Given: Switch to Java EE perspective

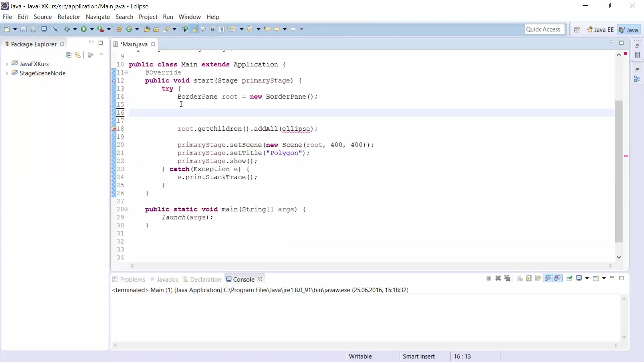Looking at the screenshot, I should pyautogui.click(x=600, y=29).
